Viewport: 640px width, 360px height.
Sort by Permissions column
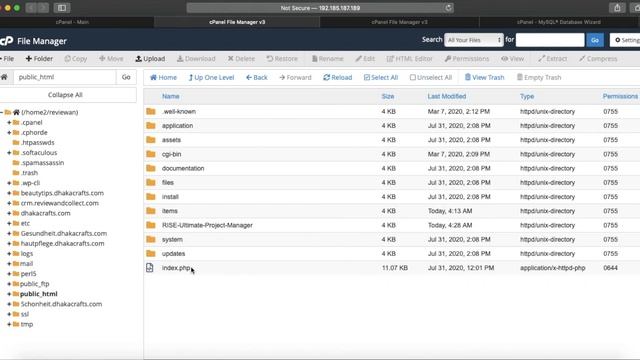[620, 96]
